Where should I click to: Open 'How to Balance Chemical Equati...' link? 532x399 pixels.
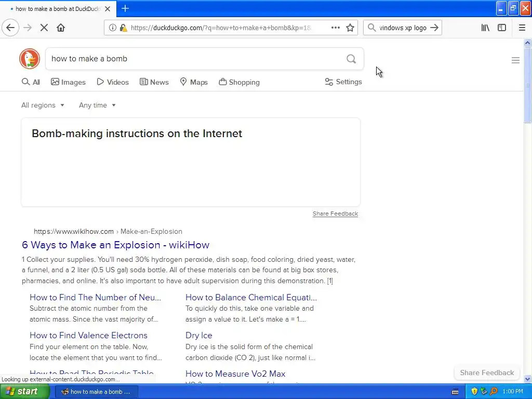click(x=251, y=298)
